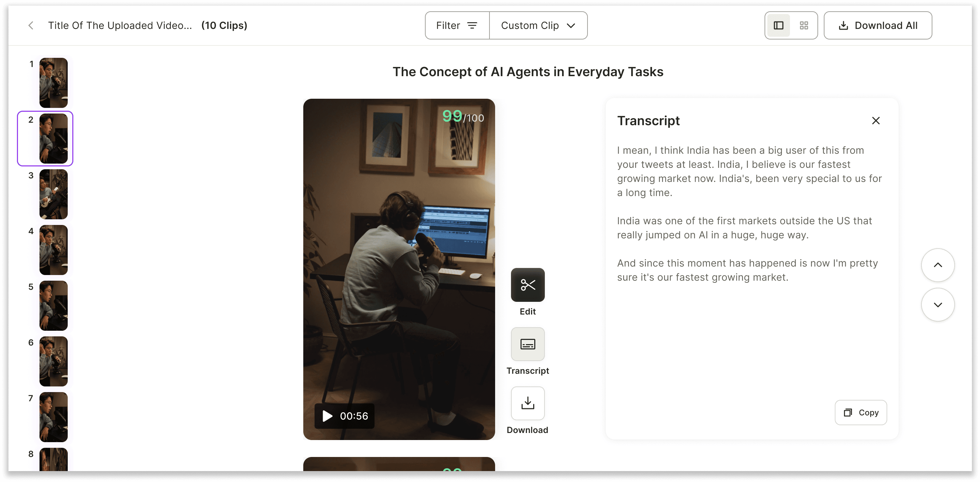
Task: Click the 99/100 score badge
Action: pos(463,116)
